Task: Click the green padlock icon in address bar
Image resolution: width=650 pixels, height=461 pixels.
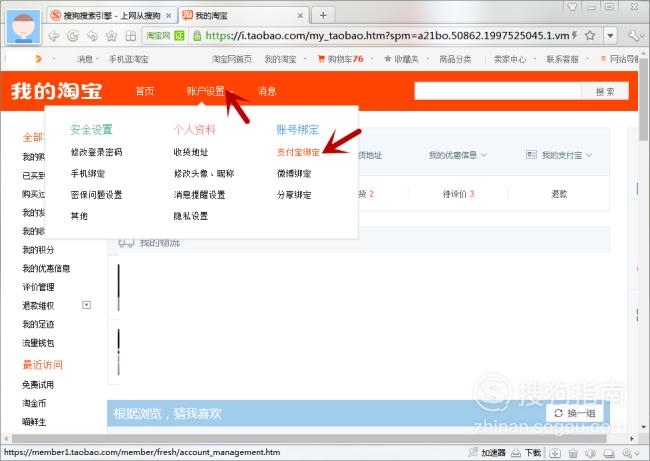Action: coord(197,36)
